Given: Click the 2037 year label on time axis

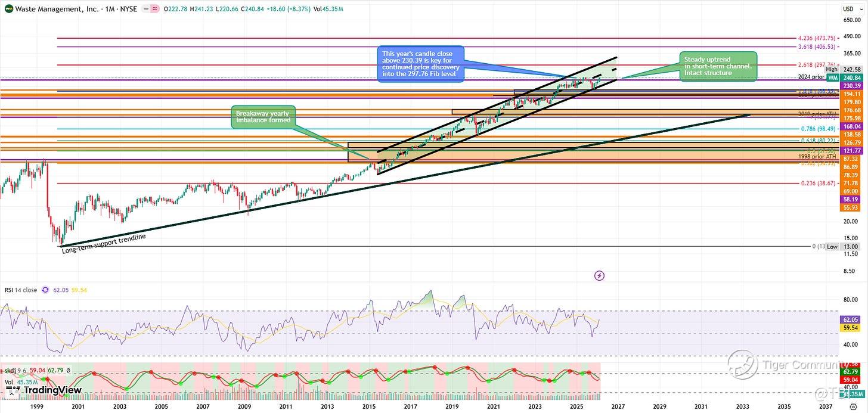Looking at the screenshot, I should click(826, 406).
